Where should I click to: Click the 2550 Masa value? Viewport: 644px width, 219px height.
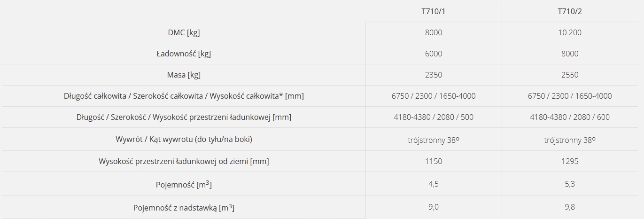(569, 75)
